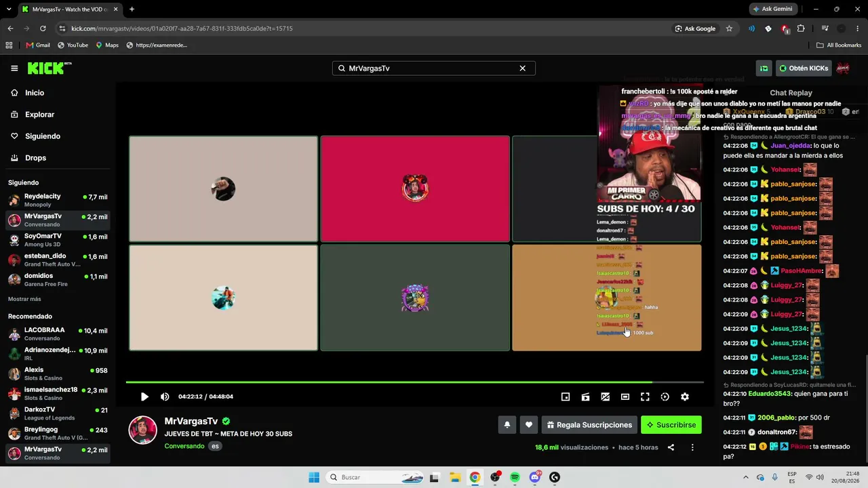
Task: Open the Reydelacity Monopoly channel
Action: pos(58,200)
